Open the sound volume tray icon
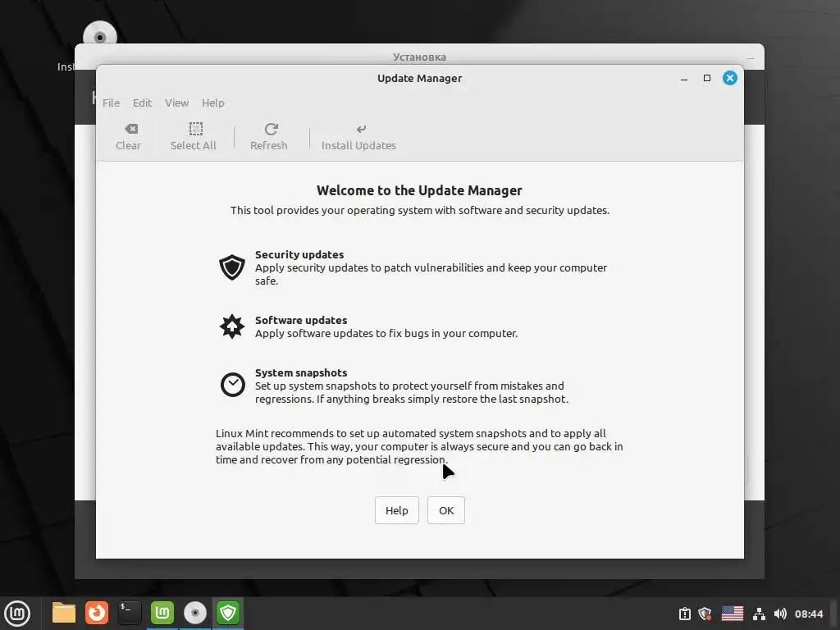The height and width of the screenshot is (630, 840). pos(780,614)
